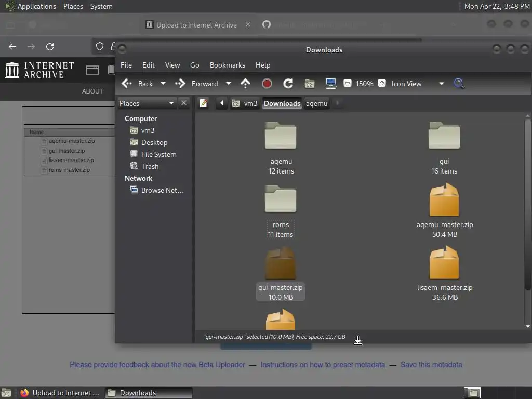
Task: Select File System in the sidebar
Action: pyautogui.click(x=153, y=154)
